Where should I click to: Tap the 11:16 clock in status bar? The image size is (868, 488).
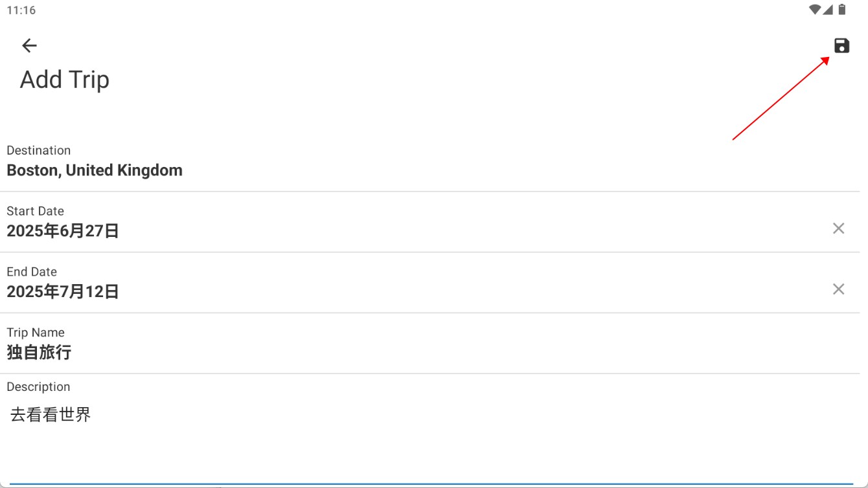21,10
